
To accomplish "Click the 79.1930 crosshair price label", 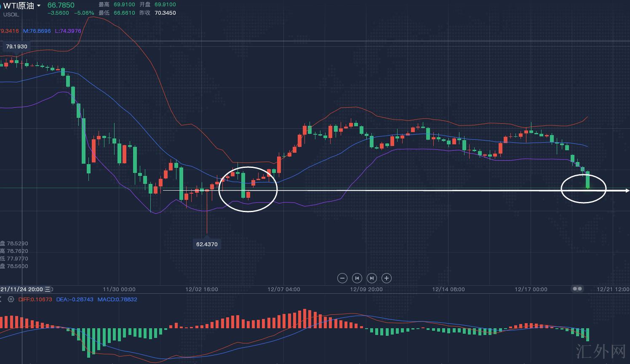I will (16, 47).
